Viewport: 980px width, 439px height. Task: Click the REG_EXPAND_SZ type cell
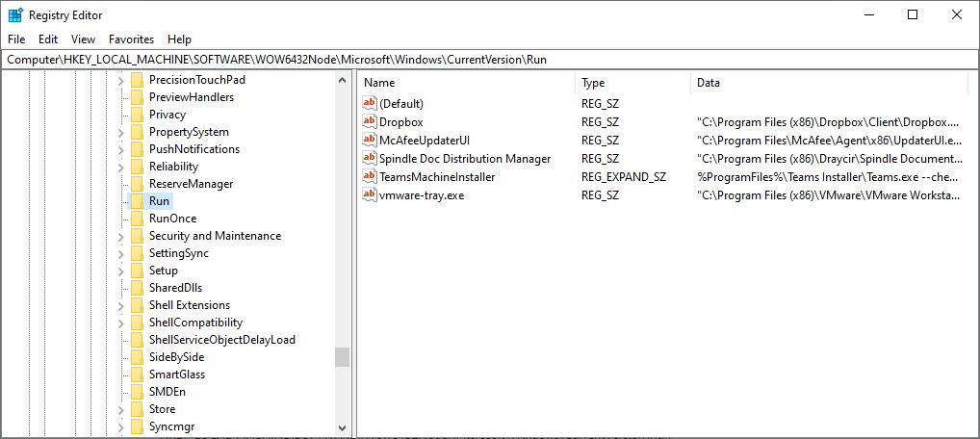pos(624,177)
